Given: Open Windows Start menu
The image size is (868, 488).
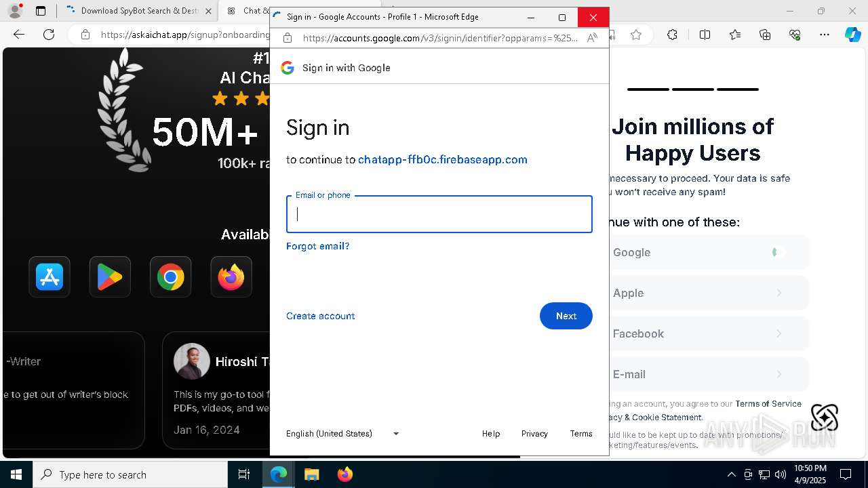Looking at the screenshot, I should tap(16, 474).
